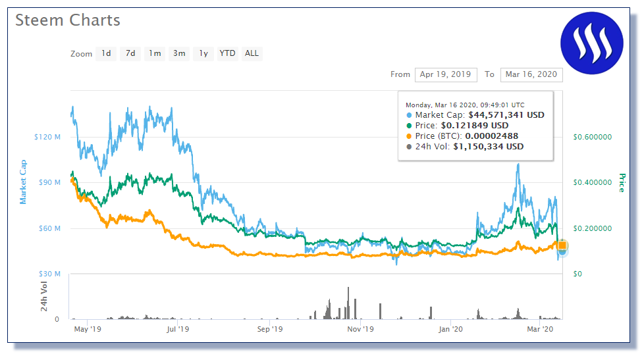Viewport: 644px width, 356px height.
Task: Edit the From date Apr 19, 2019
Action: pyautogui.click(x=446, y=75)
